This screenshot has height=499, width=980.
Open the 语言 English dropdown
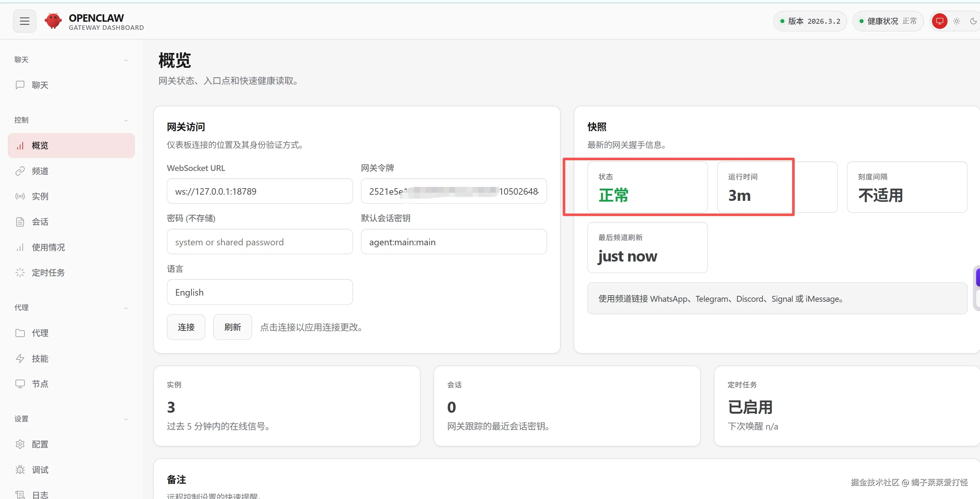click(260, 292)
